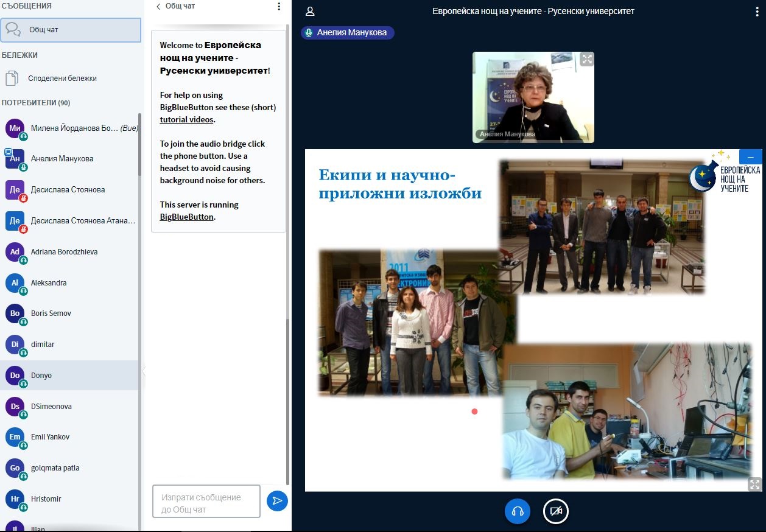
Task: Click the Adriana Borodzhieva avatar icon
Action: [15, 252]
